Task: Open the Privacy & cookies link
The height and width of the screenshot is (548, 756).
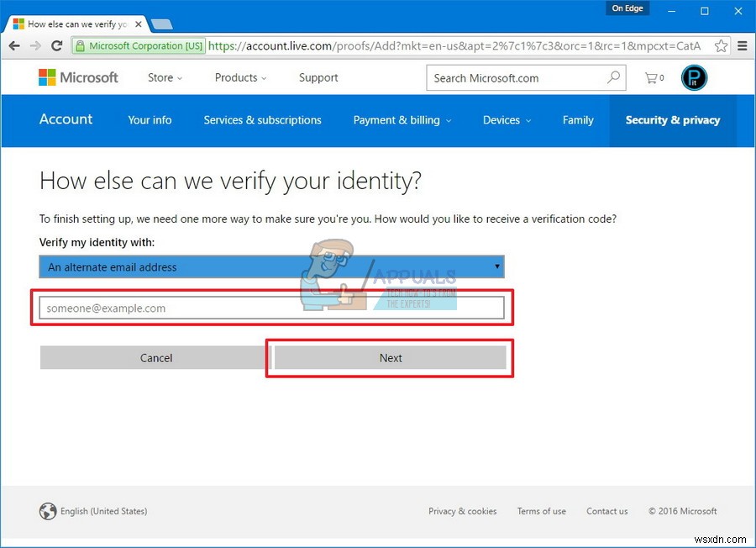Action: point(463,511)
